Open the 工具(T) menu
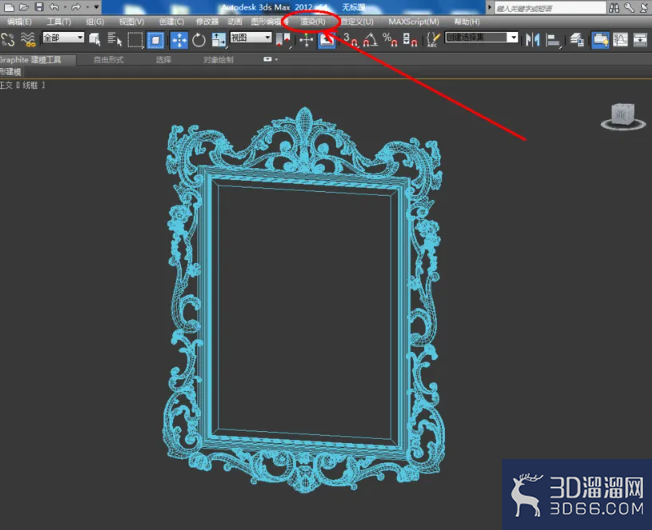The image size is (652, 530). tap(59, 22)
